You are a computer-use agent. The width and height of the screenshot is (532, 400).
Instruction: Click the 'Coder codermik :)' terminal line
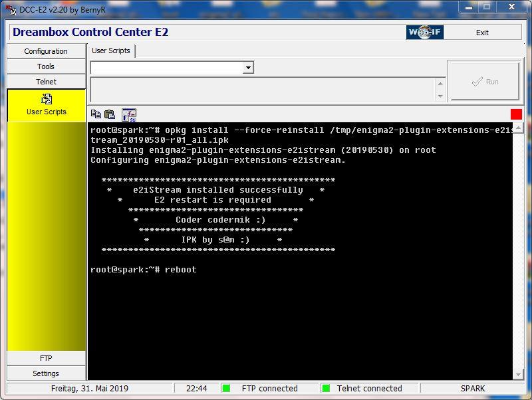coord(221,220)
